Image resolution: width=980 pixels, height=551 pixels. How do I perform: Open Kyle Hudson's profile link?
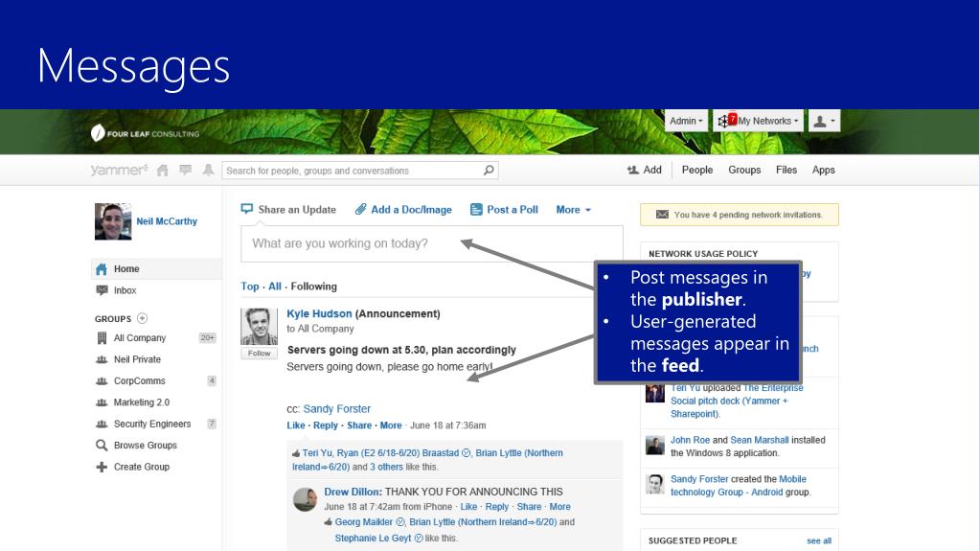click(x=319, y=314)
